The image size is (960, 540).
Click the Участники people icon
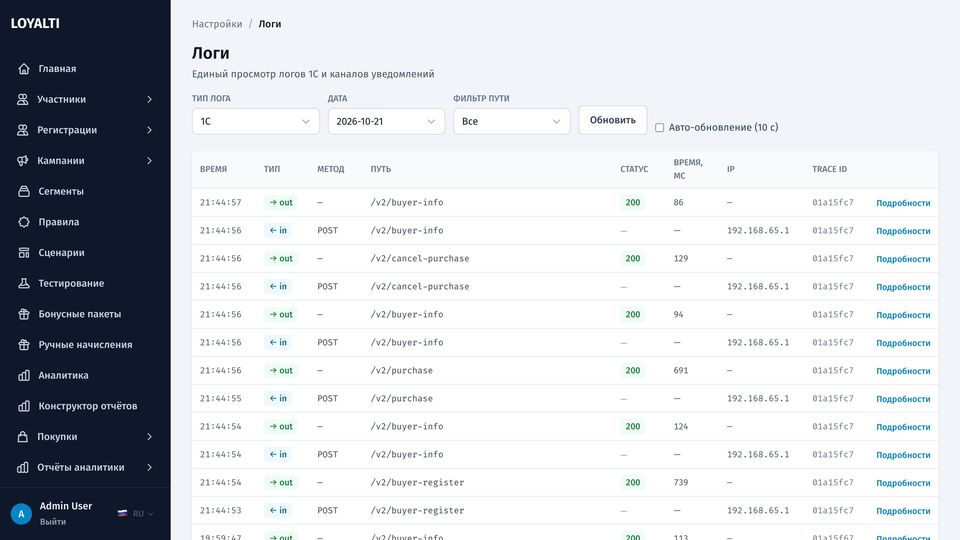click(23, 99)
